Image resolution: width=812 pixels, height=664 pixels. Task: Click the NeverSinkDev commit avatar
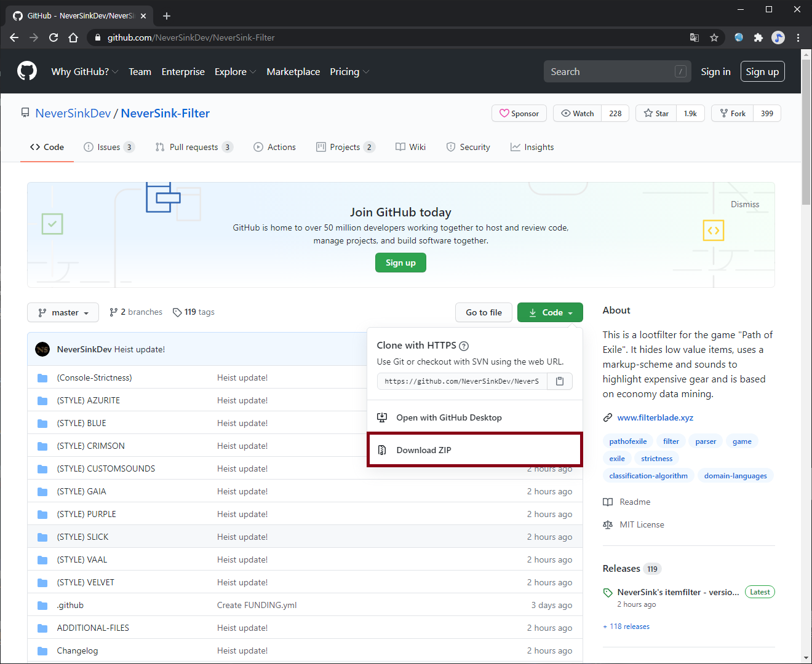pyautogui.click(x=42, y=349)
